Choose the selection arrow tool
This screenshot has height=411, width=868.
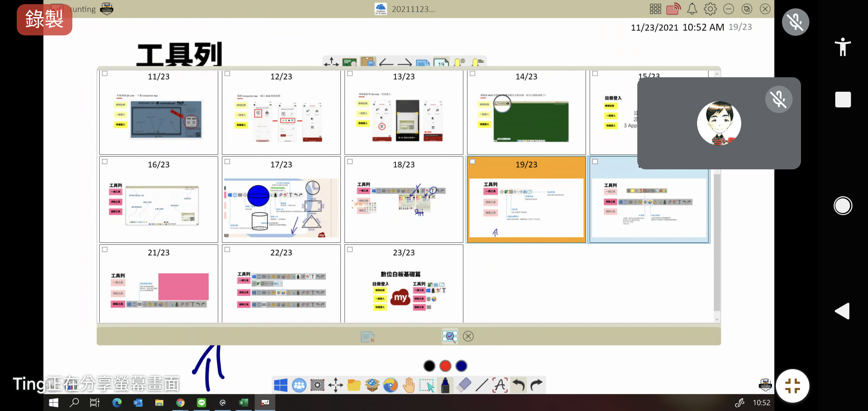coord(427,385)
